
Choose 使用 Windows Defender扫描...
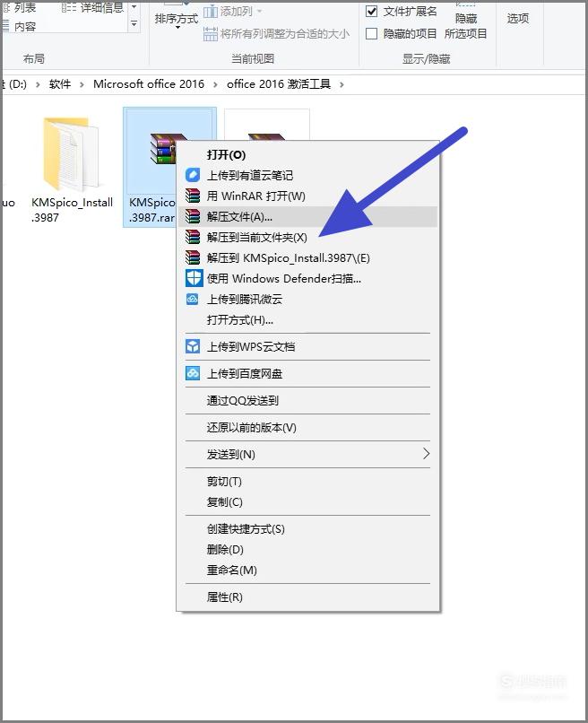[307, 278]
